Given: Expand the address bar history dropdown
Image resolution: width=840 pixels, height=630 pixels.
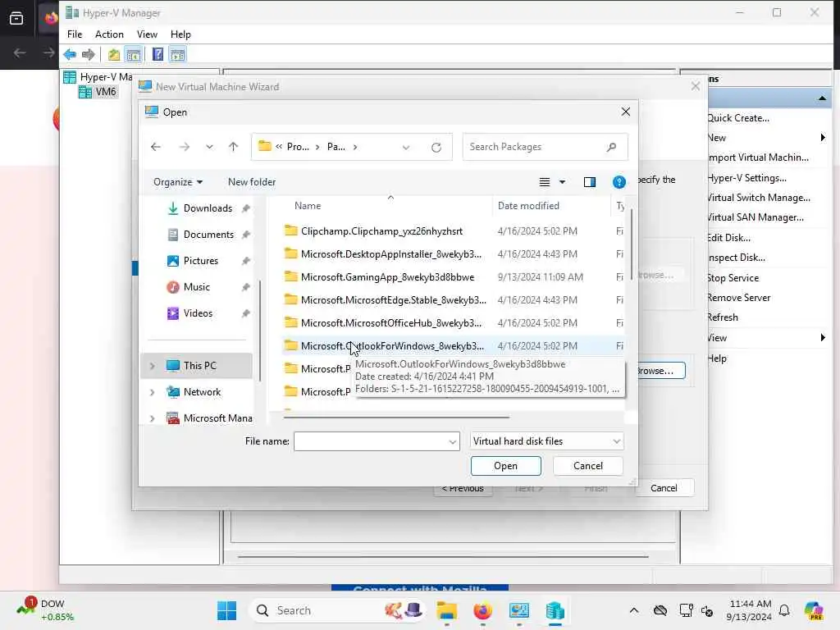Looking at the screenshot, I should [x=406, y=148].
